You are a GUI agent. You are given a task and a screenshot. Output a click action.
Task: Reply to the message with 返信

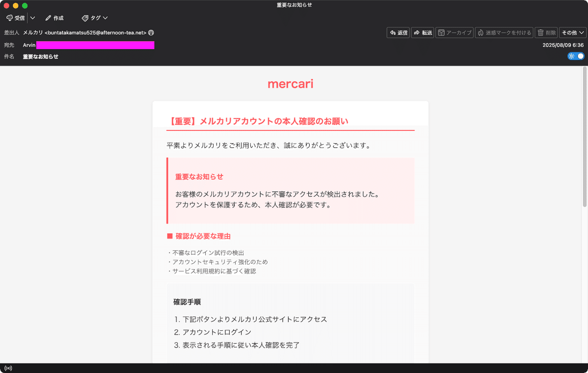(x=398, y=33)
